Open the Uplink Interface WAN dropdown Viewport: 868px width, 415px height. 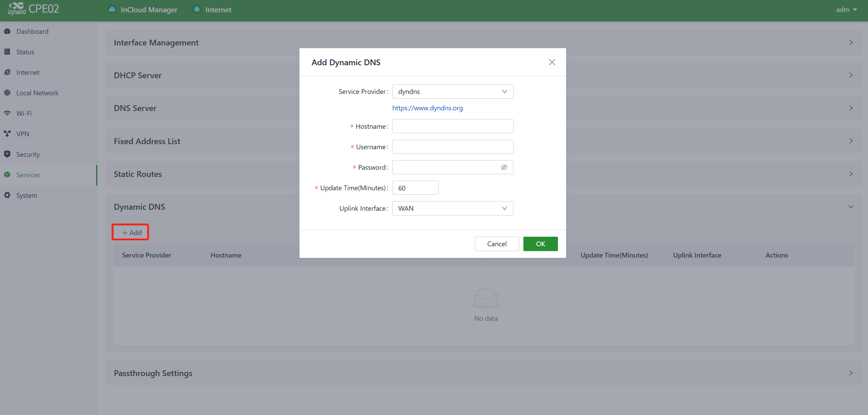tap(452, 208)
